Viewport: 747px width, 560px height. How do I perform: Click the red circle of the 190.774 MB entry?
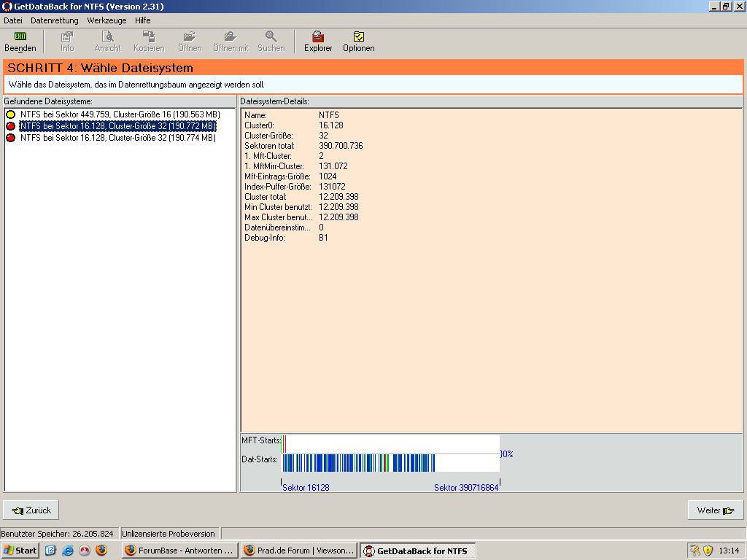(x=10, y=138)
